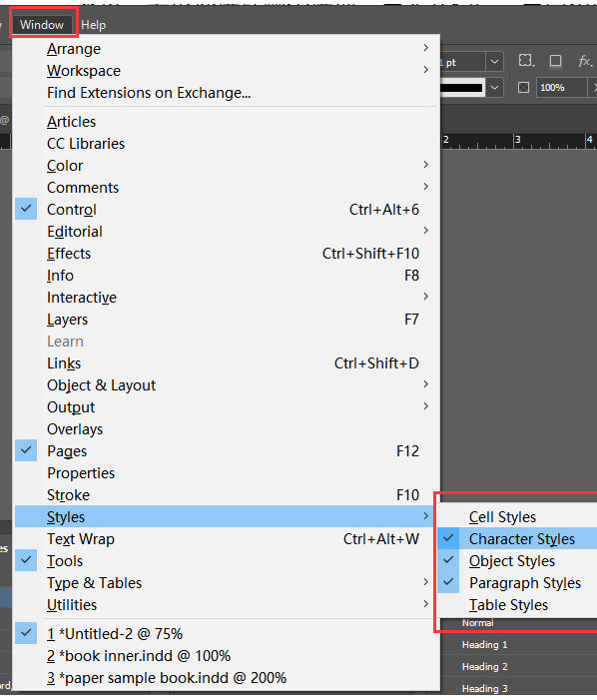The width and height of the screenshot is (597, 700).
Task: Expand the Utilities submenu
Action: 227,604
